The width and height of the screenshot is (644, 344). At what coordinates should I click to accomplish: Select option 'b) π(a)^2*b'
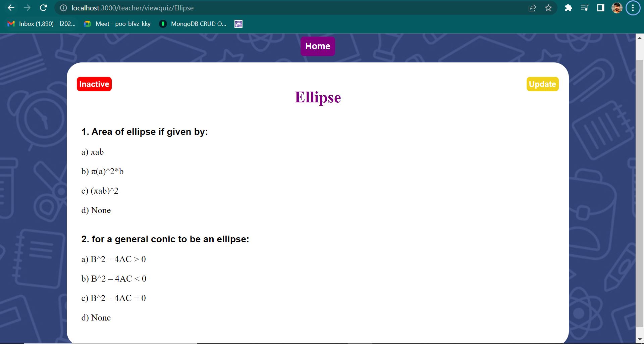pyautogui.click(x=102, y=171)
